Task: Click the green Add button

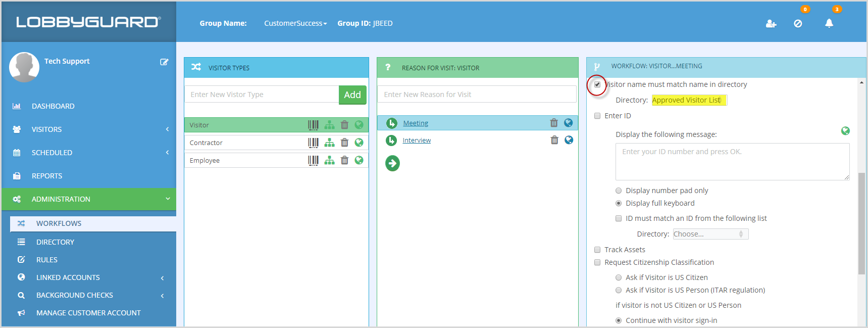Action: tap(352, 95)
